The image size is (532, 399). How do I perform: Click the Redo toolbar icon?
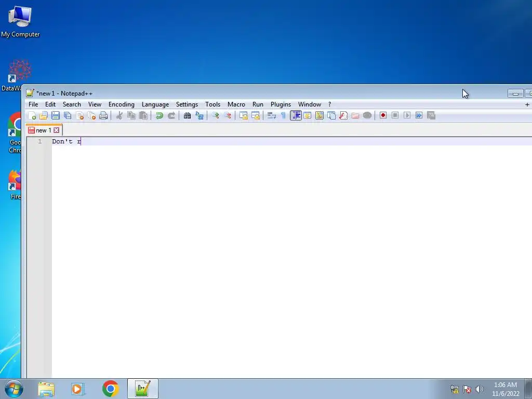click(171, 115)
